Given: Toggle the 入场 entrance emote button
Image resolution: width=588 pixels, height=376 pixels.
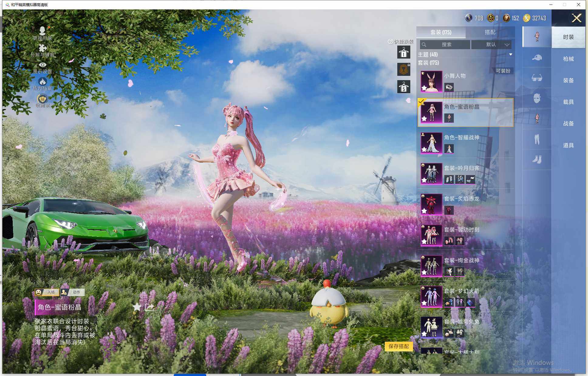Looking at the screenshot, I should pyautogui.click(x=47, y=292).
